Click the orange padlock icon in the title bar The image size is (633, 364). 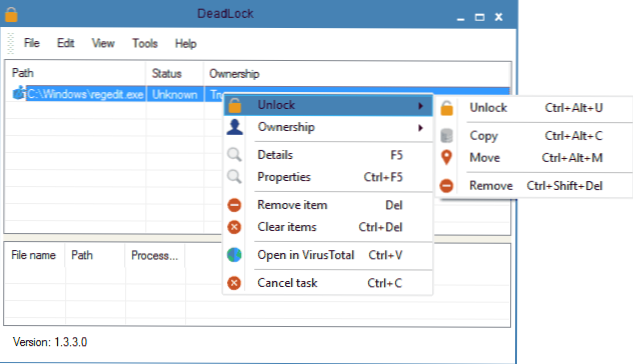click(11, 14)
